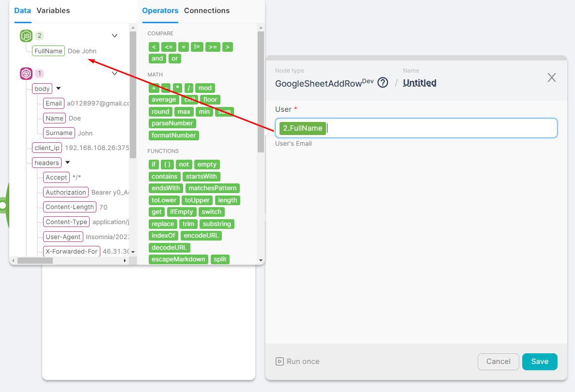Click the pink webhook node icon
575x392 pixels.
tap(26, 74)
